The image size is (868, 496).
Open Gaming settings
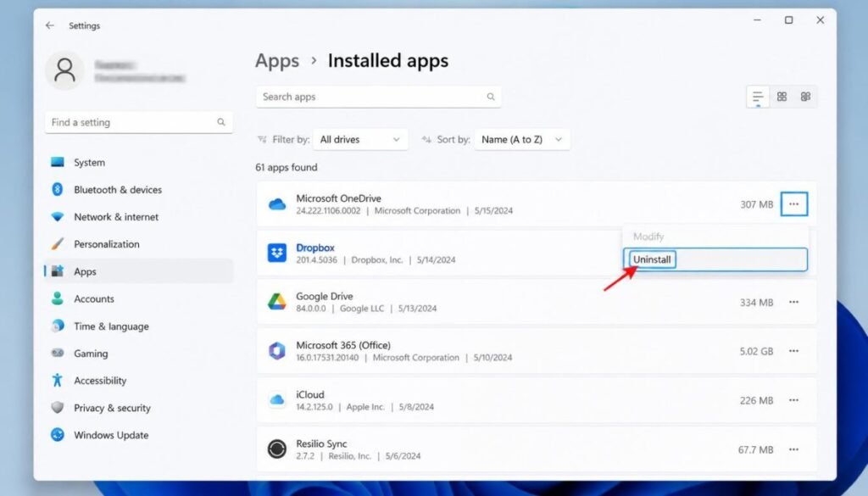point(138,354)
